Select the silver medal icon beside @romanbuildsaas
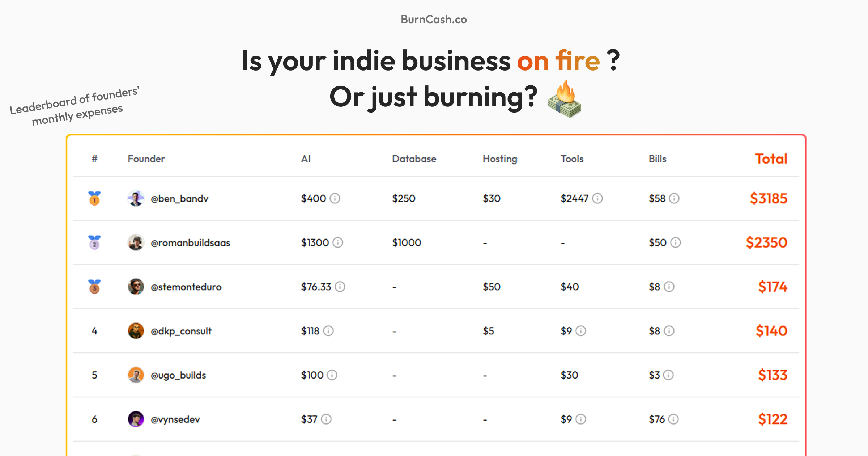The image size is (868, 456). 94,242
